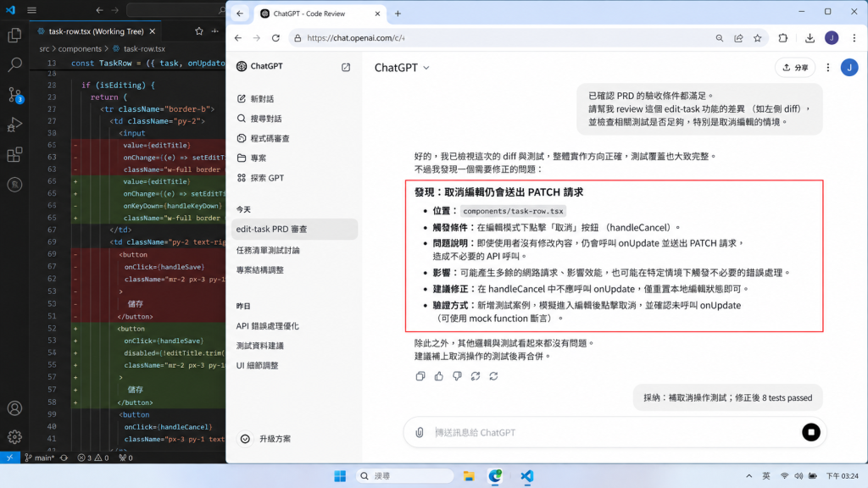
Task: Open the browser three-dot menu
Action: (x=854, y=37)
